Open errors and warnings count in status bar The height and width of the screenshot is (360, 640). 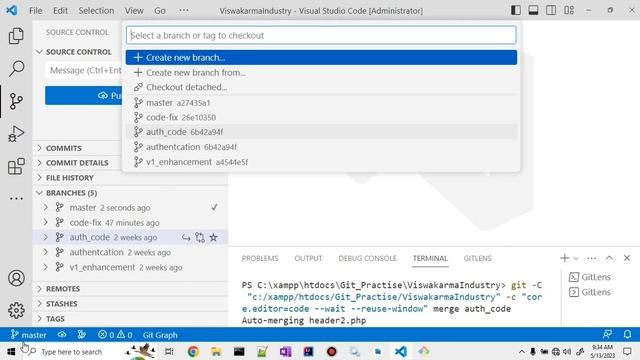[x=115, y=335]
